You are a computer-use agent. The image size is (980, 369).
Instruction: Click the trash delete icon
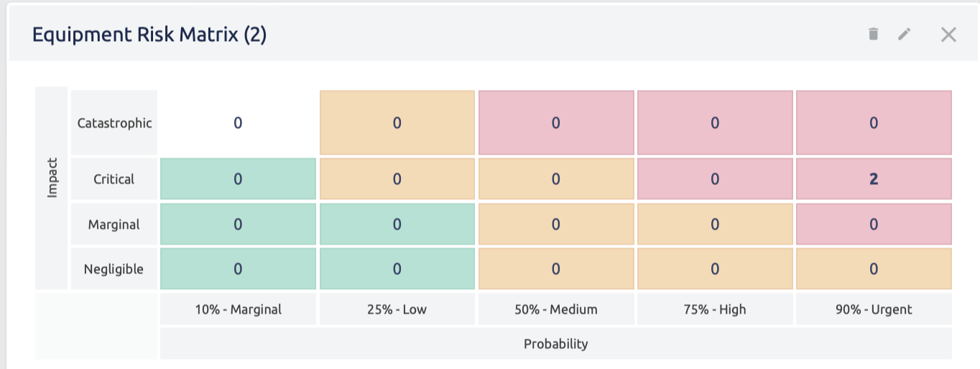coord(873,34)
